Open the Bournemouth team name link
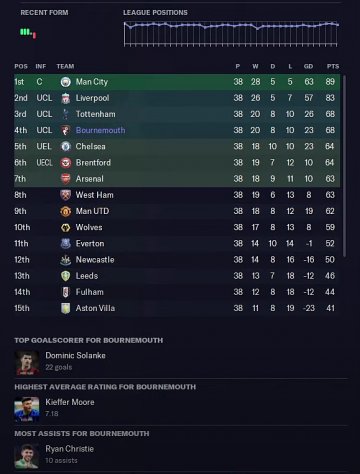The image size is (360, 474). [x=100, y=130]
